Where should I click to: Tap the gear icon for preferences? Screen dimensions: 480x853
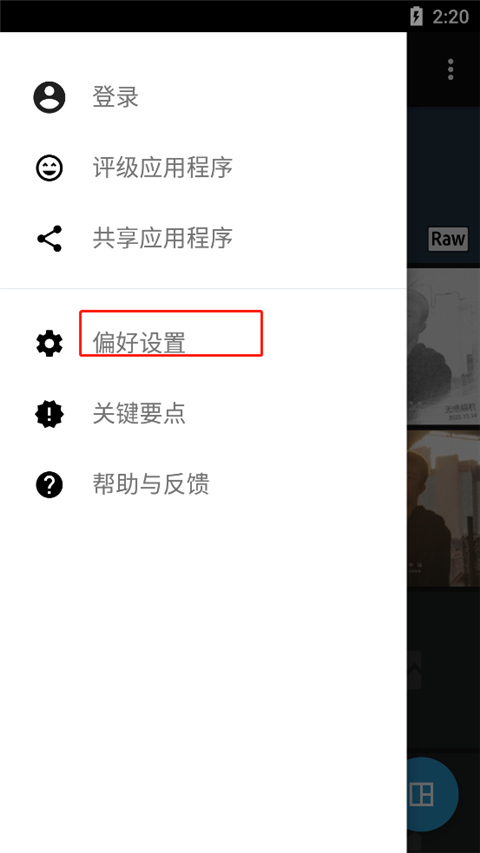tap(49, 344)
